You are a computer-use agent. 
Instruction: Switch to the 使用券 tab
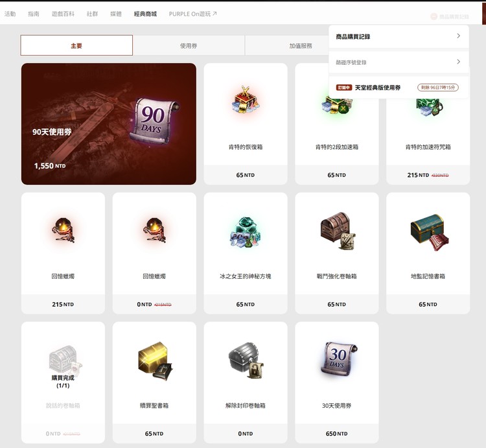tap(189, 45)
